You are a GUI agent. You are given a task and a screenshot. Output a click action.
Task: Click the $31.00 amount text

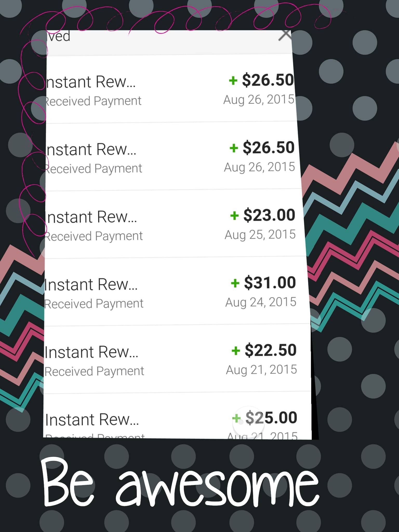[270, 283]
